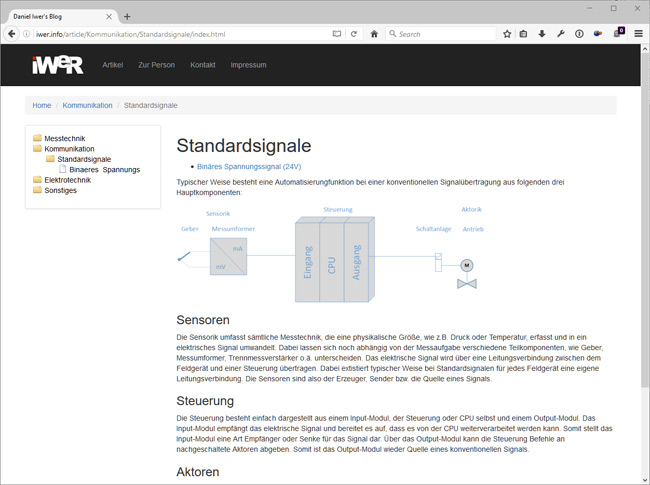This screenshot has width=650, height=485.
Task: Open developer tools wrench icon
Action: coord(560,34)
